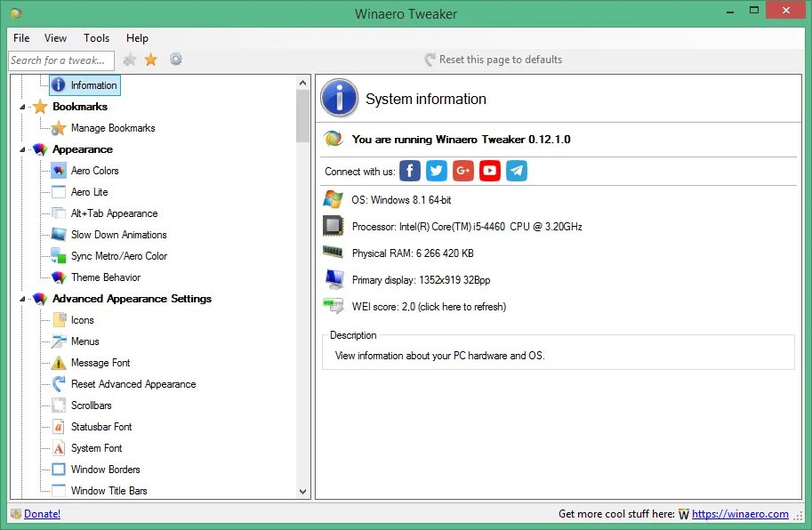This screenshot has width=812, height=530.
Task: Click WEI score text to refresh
Action: pos(429,307)
